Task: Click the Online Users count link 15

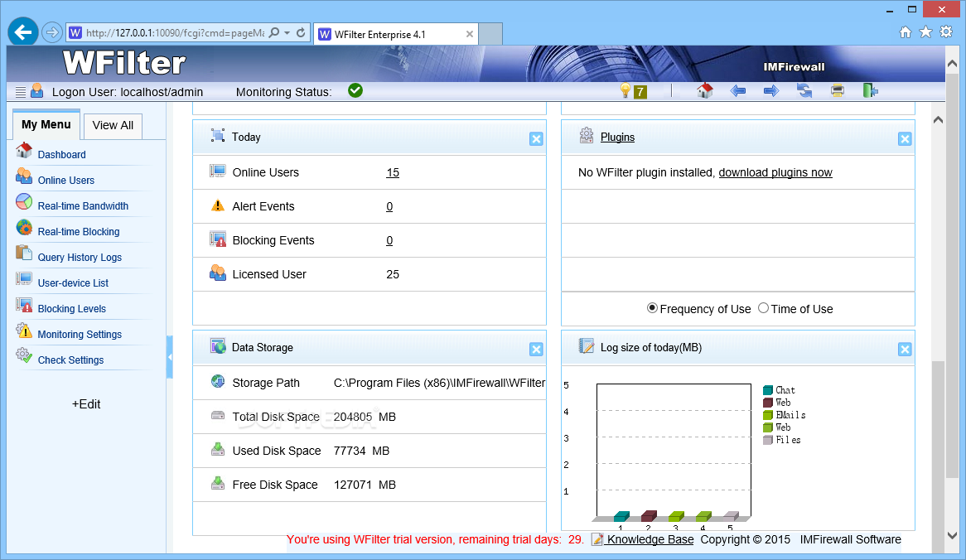Action: coord(393,172)
